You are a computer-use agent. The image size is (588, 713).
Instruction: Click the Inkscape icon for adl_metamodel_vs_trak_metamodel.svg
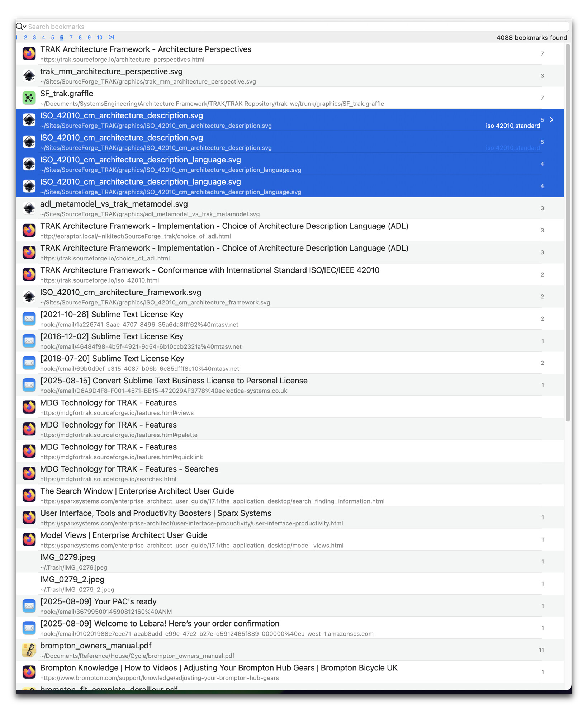[x=29, y=208]
